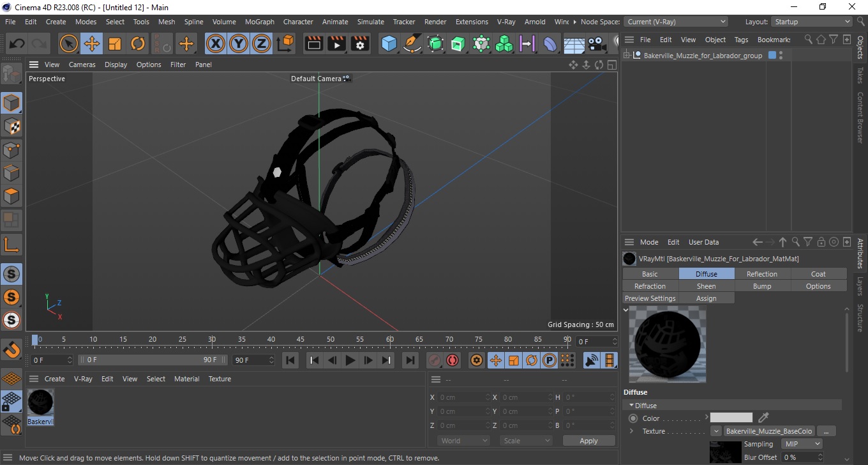Viewport: 868px width, 465px height.
Task: Toggle Record Active Objects keyframe button
Action: click(434, 360)
